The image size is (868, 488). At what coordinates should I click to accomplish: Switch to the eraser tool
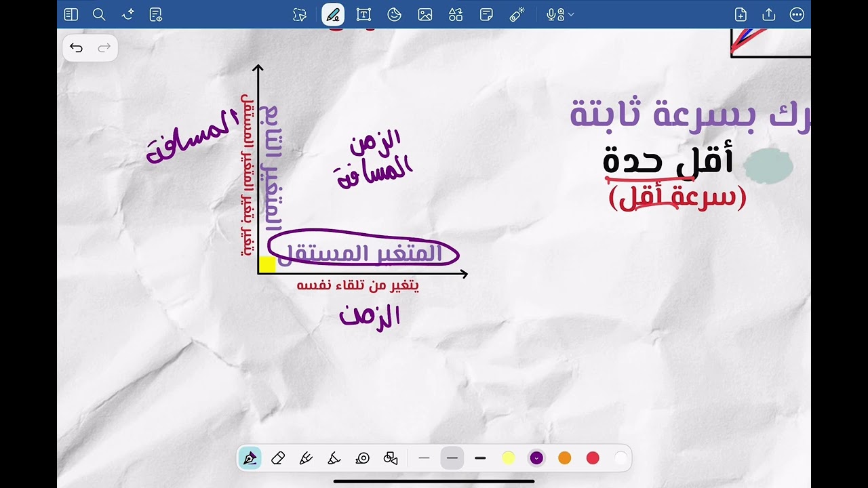[277, 458]
